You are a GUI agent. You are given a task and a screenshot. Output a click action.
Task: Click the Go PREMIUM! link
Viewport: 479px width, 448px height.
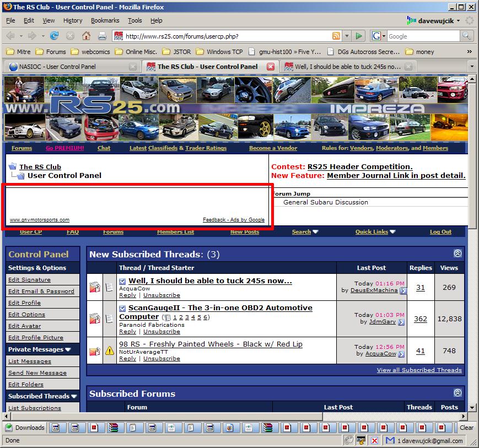coord(64,148)
